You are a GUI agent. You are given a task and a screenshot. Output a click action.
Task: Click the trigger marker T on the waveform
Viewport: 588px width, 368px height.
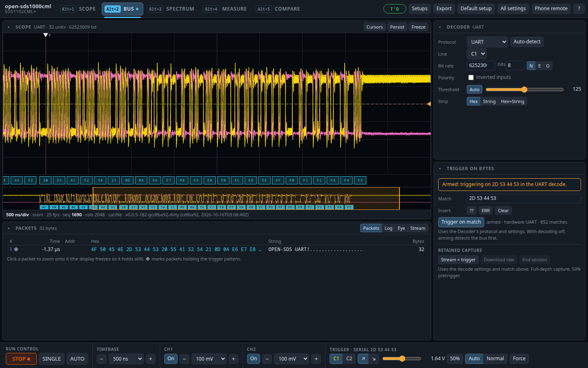46,35
